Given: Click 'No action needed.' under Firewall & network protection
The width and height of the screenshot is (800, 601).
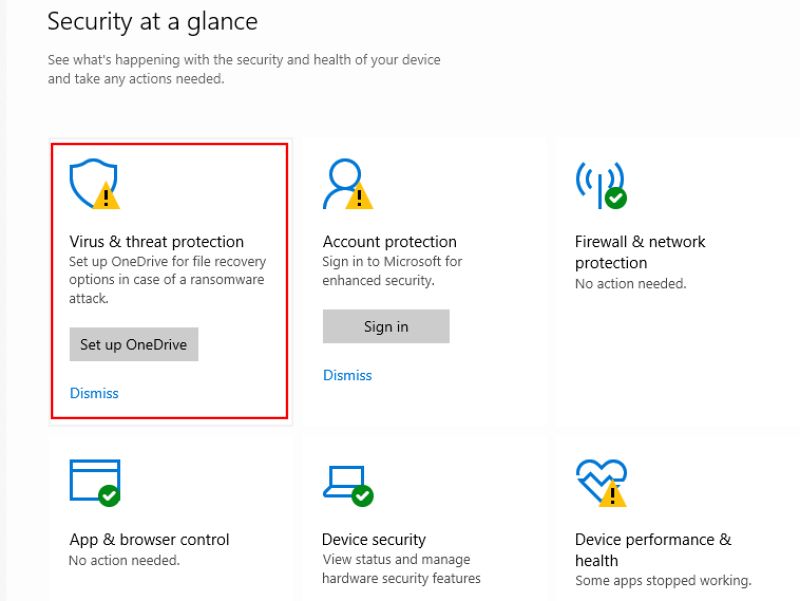Looking at the screenshot, I should coord(631,284).
